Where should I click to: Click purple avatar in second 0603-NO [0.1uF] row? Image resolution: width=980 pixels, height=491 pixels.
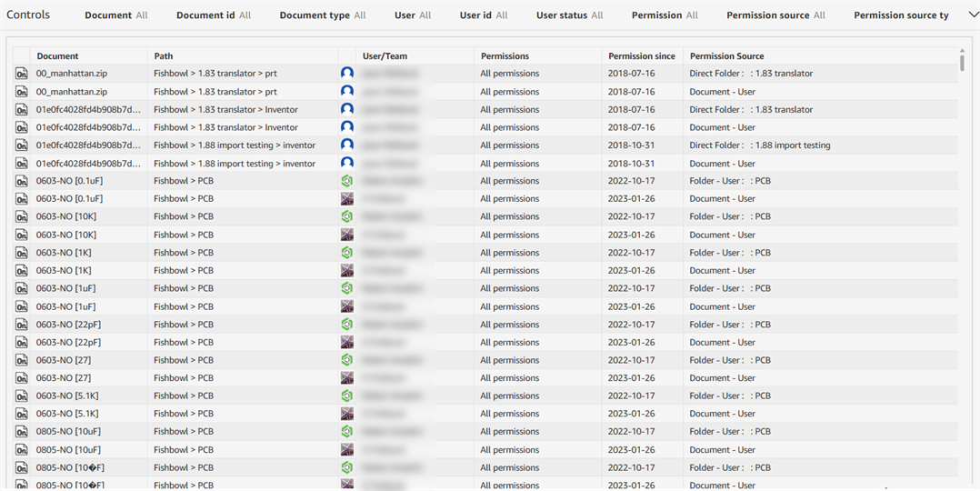point(347,199)
